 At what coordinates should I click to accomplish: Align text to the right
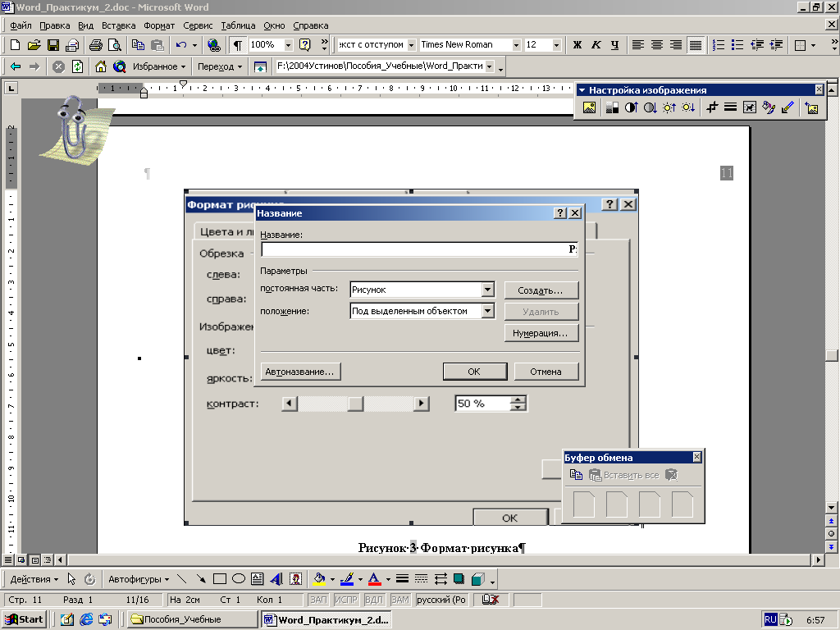(x=676, y=45)
